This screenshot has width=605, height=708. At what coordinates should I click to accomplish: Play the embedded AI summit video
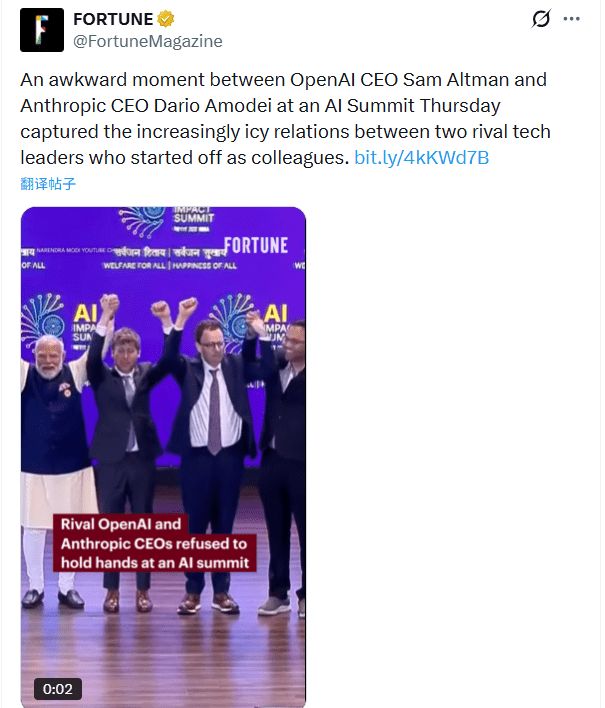click(x=163, y=420)
